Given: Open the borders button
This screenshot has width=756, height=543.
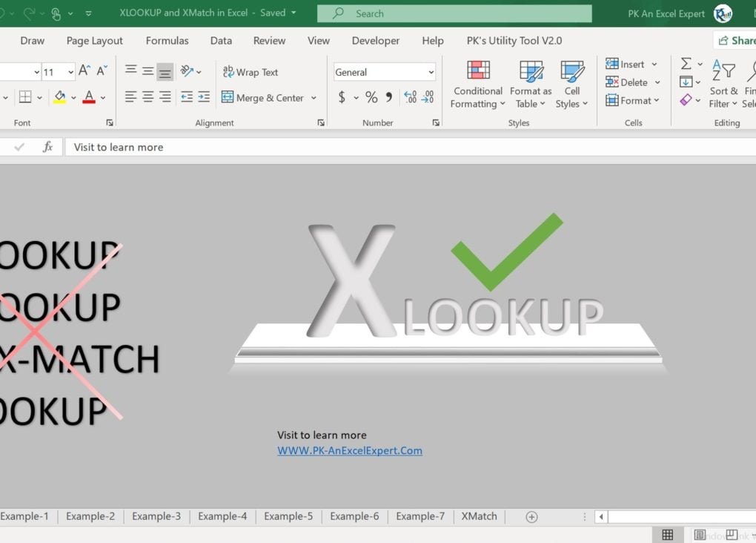Looking at the screenshot, I should pyautogui.click(x=25, y=97).
